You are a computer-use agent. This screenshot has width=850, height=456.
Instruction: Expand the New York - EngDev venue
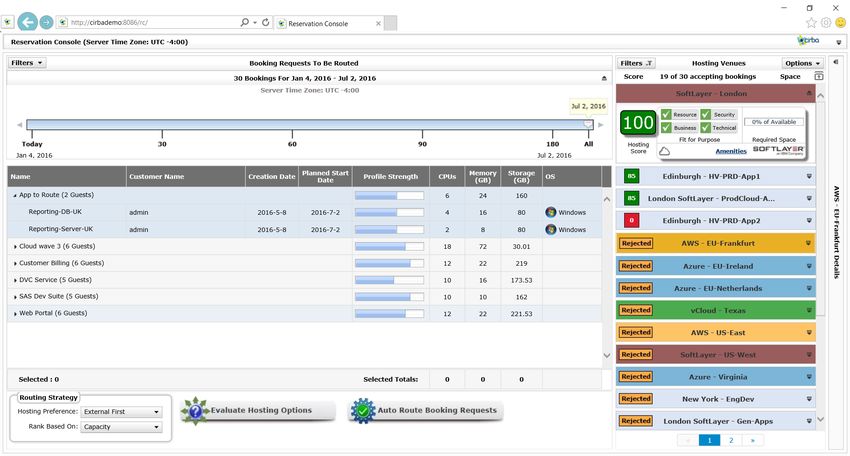[808, 399]
